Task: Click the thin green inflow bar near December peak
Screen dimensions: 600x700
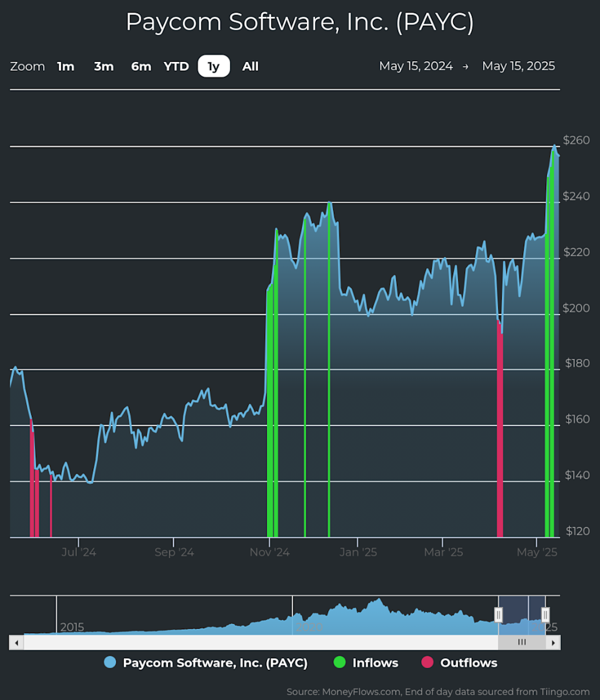Action: 329,369
